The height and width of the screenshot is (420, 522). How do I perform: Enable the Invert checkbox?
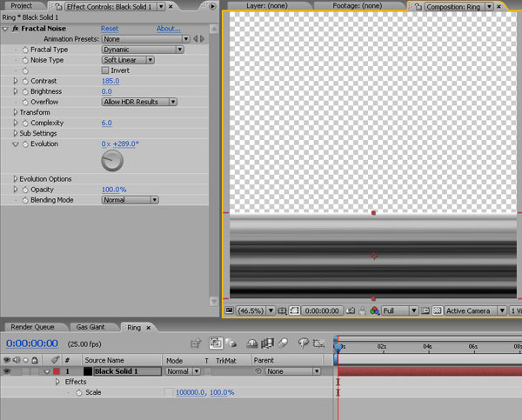[106, 70]
